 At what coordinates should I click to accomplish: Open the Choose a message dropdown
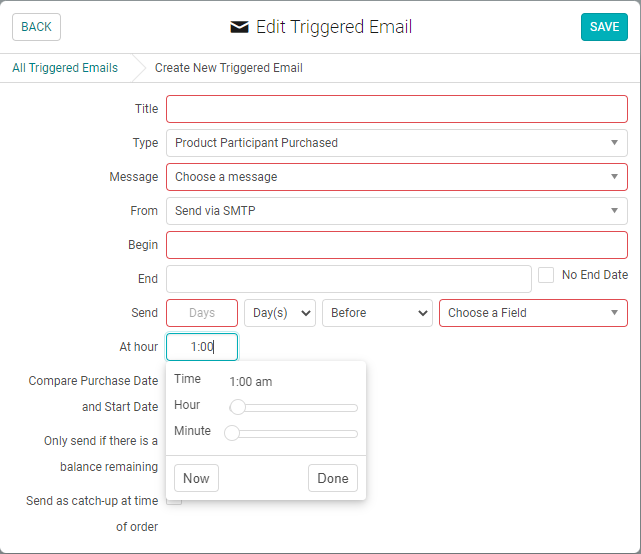pos(397,177)
